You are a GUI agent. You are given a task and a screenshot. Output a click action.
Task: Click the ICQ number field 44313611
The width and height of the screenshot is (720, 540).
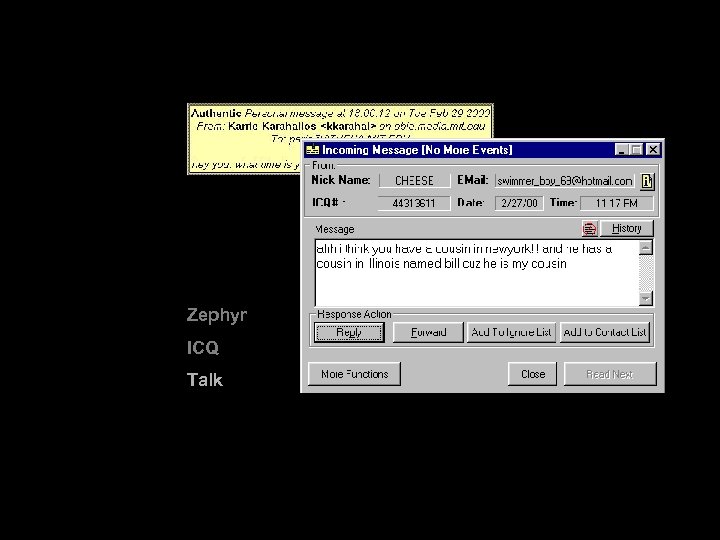pos(414,203)
